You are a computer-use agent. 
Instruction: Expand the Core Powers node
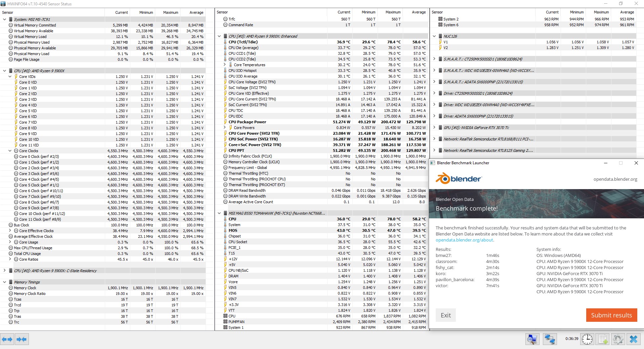pos(224,128)
